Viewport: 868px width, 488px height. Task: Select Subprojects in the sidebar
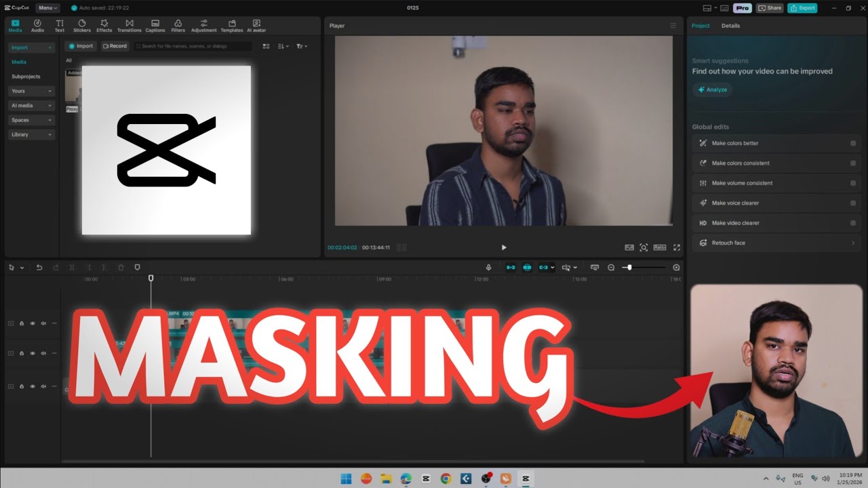pos(26,77)
